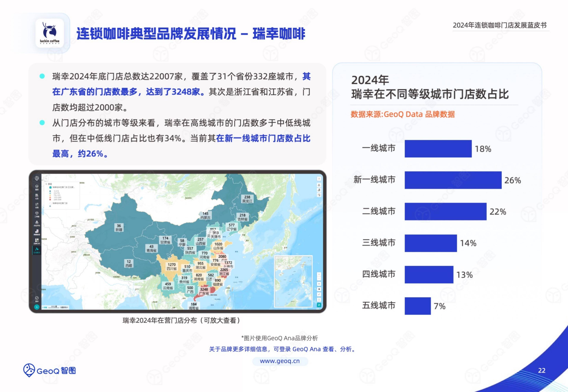Click the 12 西藏 map label
Viewport: 568px width, 392px height.
[129, 264]
